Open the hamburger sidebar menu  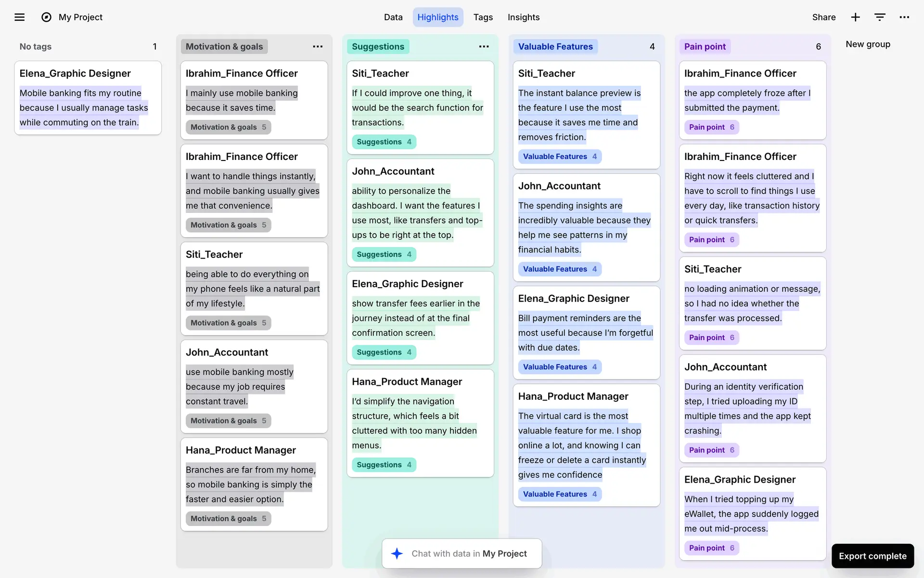point(19,17)
